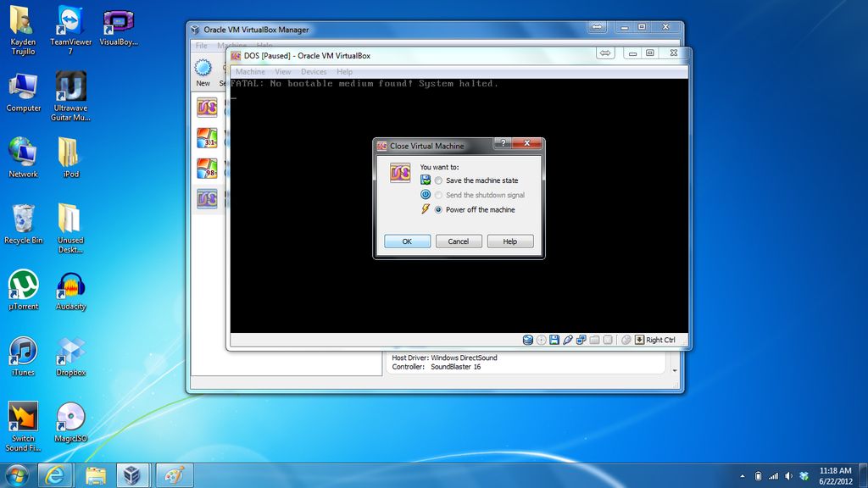Open Help from Close Virtual Machine dialog
The height and width of the screenshot is (488, 868).
click(x=509, y=241)
